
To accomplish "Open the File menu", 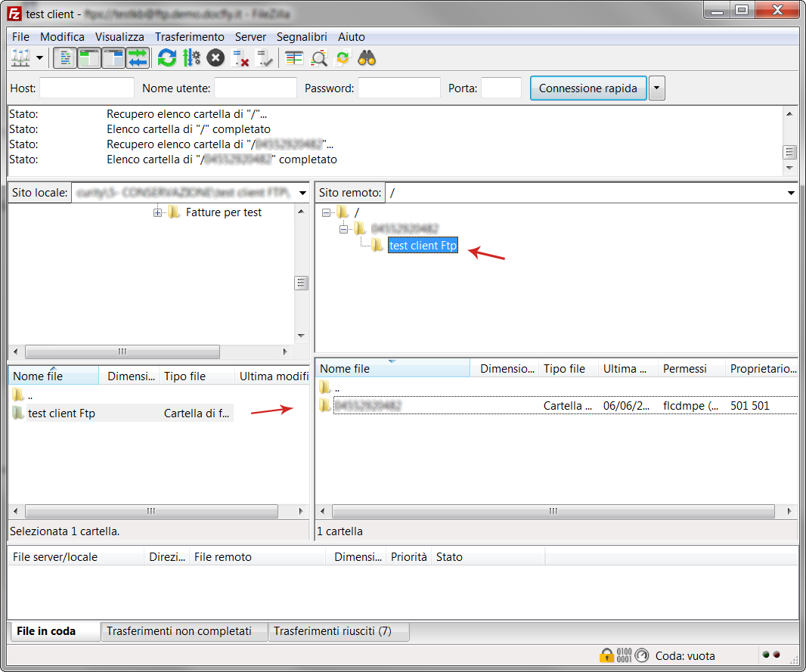I will click(x=20, y=37).
